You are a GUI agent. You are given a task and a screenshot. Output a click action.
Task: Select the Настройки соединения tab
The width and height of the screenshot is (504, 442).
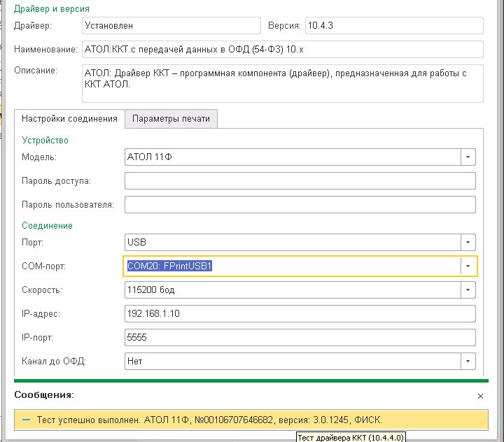tap(69, 118)
